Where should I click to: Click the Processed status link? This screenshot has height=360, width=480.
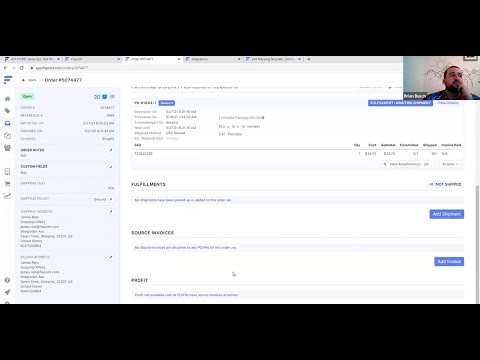point(448,103)
